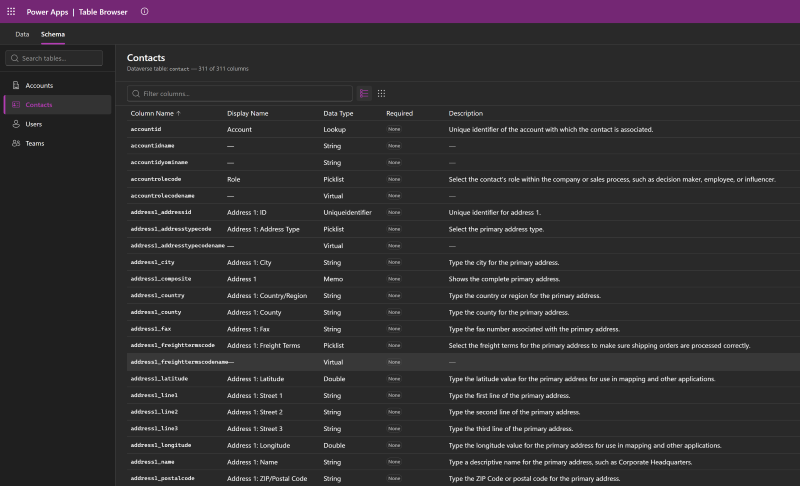
Task: Select the address1_longitude column name
Action: 161,445
